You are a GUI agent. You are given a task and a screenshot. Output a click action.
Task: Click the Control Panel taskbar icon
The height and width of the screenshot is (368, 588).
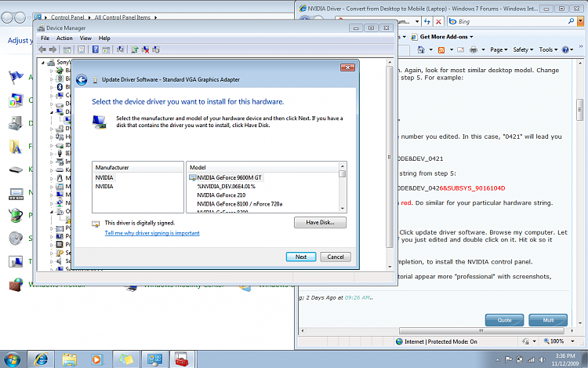tap(154, 359)
